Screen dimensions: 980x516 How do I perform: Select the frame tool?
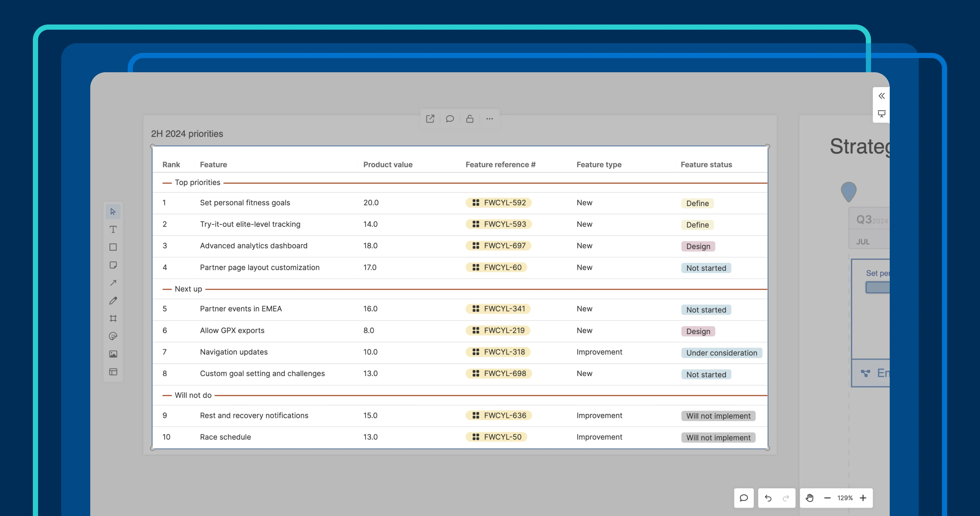point(113,319)
